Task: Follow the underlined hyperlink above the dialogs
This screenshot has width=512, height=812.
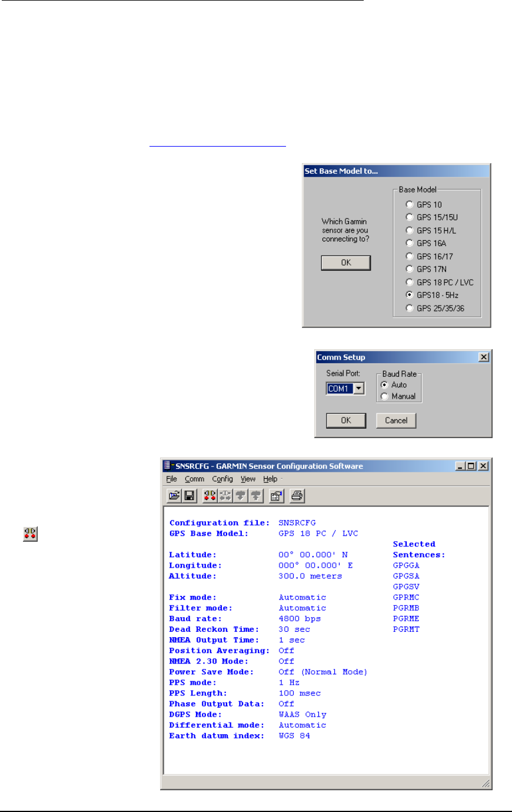Action: 218,142
